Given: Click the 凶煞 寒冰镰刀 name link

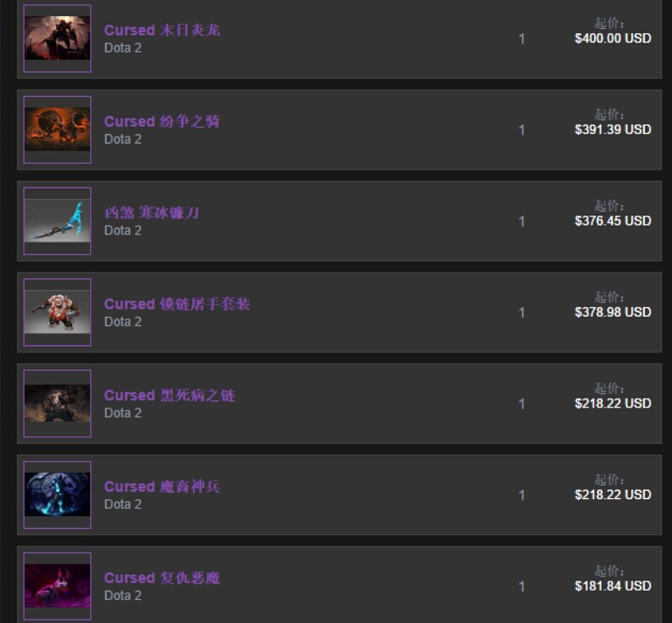Looking at the screenshot, I should click(x=152, y=213).
